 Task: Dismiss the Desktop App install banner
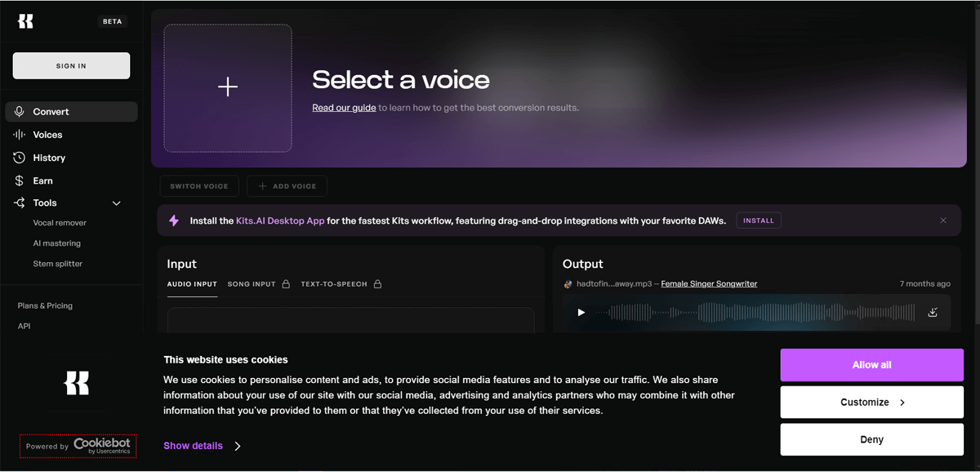click(943, 220)
